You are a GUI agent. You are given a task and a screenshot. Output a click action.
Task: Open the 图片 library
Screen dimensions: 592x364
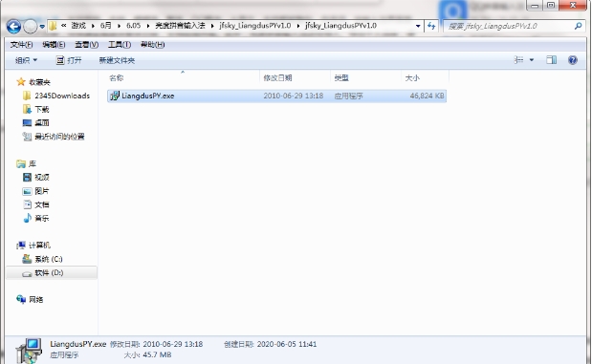coord(41,191)
